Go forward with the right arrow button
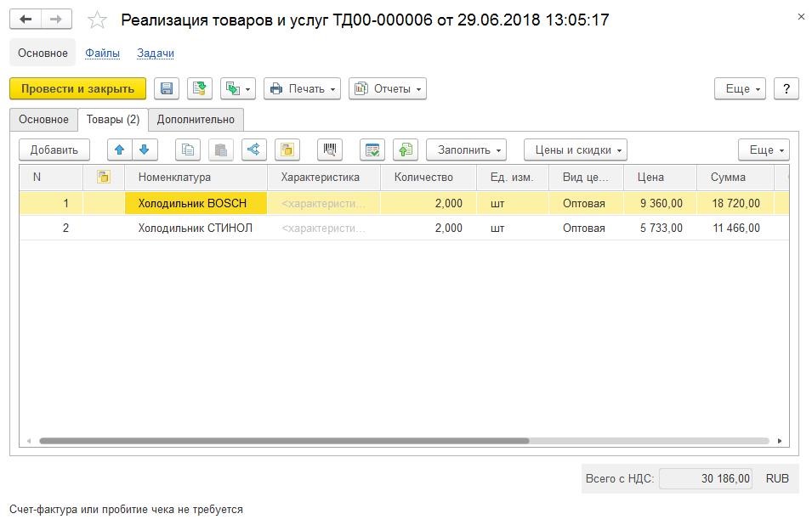The height and width of the screenshot is (525, 812). tap(56, 20)
